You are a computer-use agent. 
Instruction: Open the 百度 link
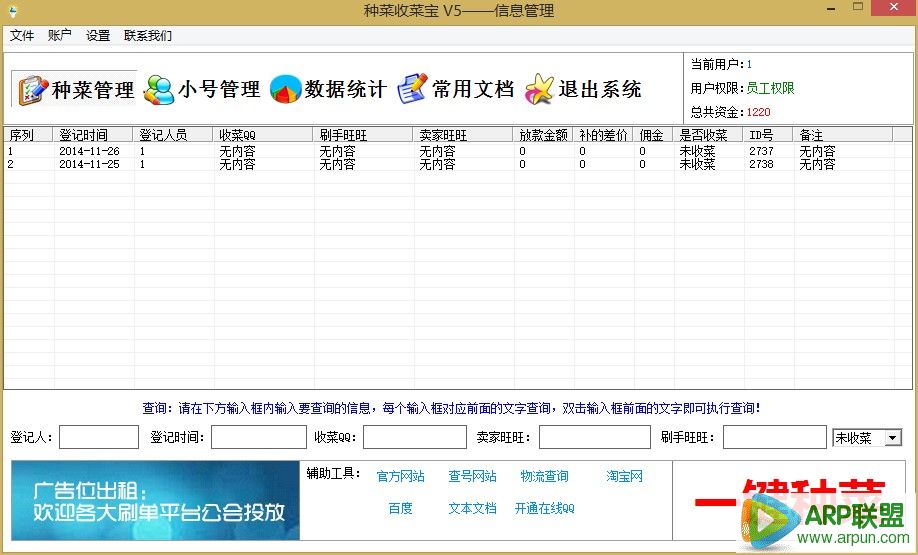(x=400, y=508)
